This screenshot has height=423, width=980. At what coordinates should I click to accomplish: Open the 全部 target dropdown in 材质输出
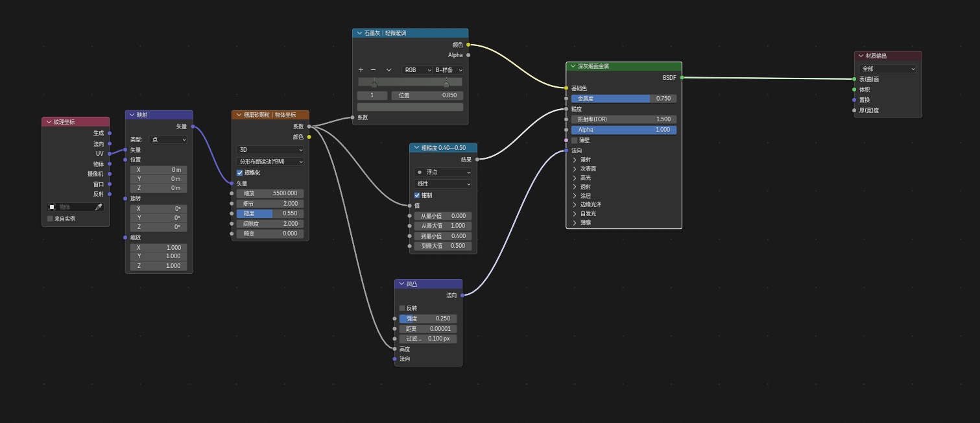pos(888,69)
